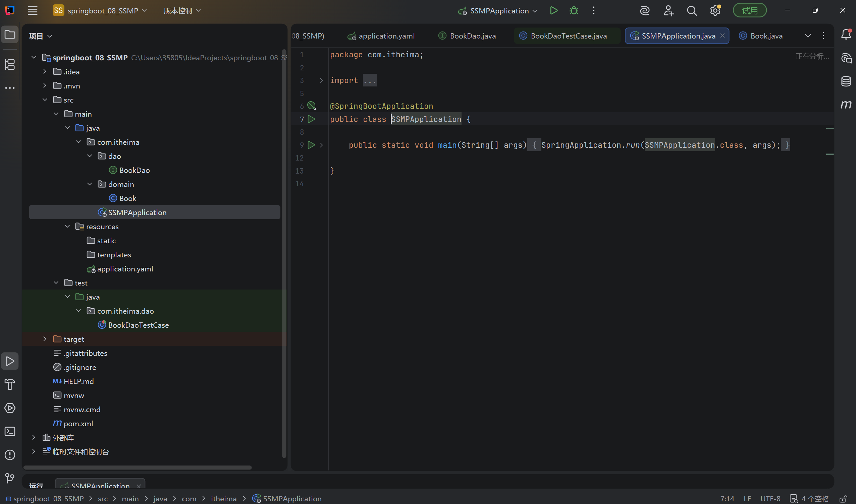Open the Terminal tool window
Viewport: 856px width, 504px height.
10,431
